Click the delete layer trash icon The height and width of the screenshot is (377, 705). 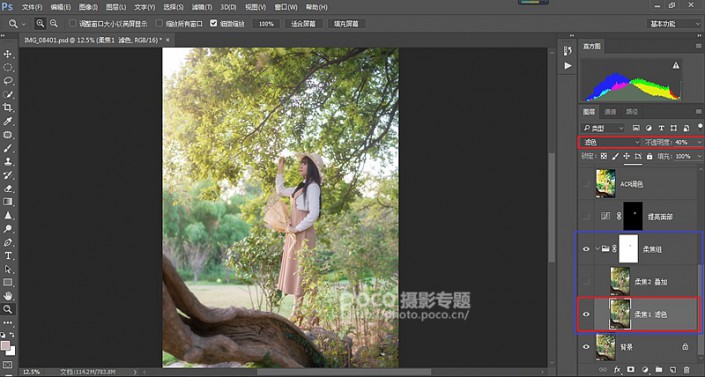click(687, 370)
